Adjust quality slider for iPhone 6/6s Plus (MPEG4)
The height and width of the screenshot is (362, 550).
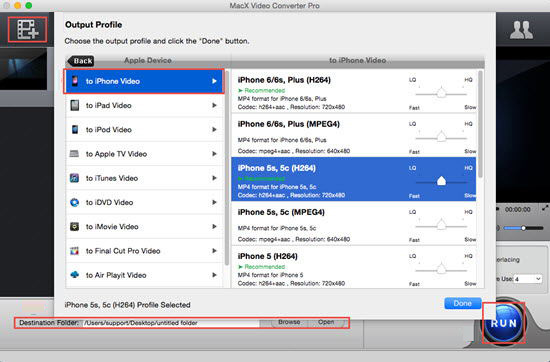(x=441, y=137)
